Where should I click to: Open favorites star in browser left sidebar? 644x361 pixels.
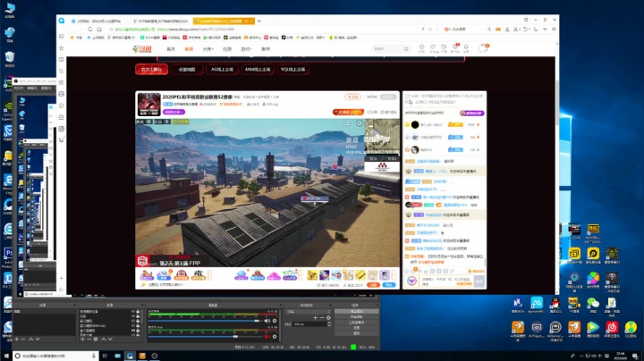pyautogui.click(x=61, y=48)
